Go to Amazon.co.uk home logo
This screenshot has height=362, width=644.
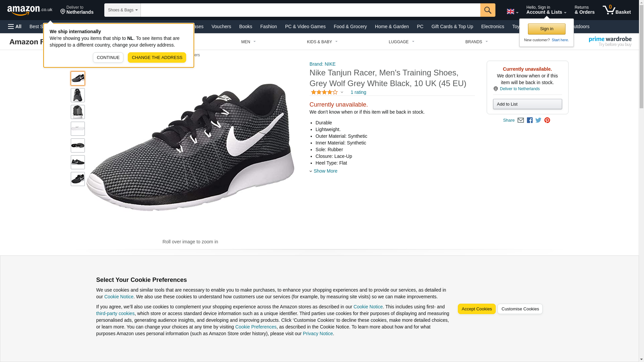coord(30,10)
